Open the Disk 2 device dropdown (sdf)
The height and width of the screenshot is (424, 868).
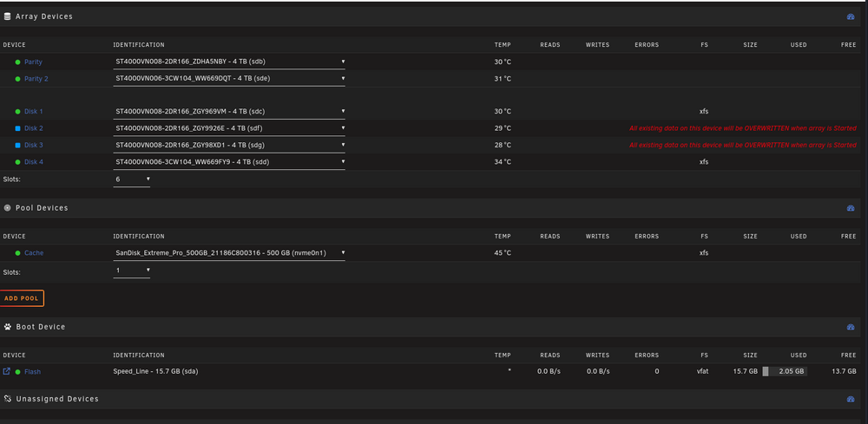[229, 128]
